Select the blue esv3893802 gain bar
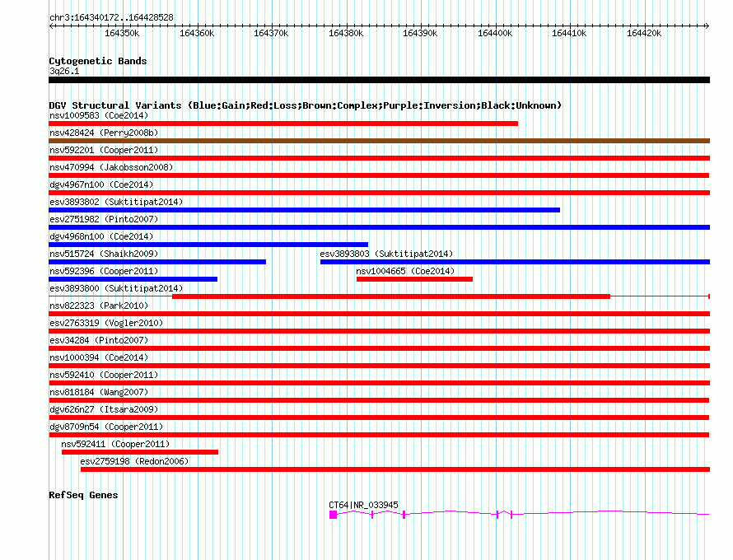 click(x=305, y=210)
